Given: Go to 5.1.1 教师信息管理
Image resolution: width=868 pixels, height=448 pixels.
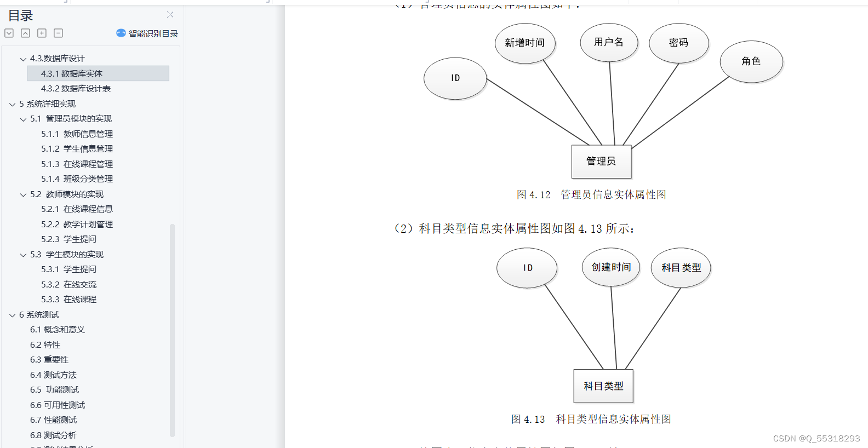Looking at the screenshot, I should point(77,134).
